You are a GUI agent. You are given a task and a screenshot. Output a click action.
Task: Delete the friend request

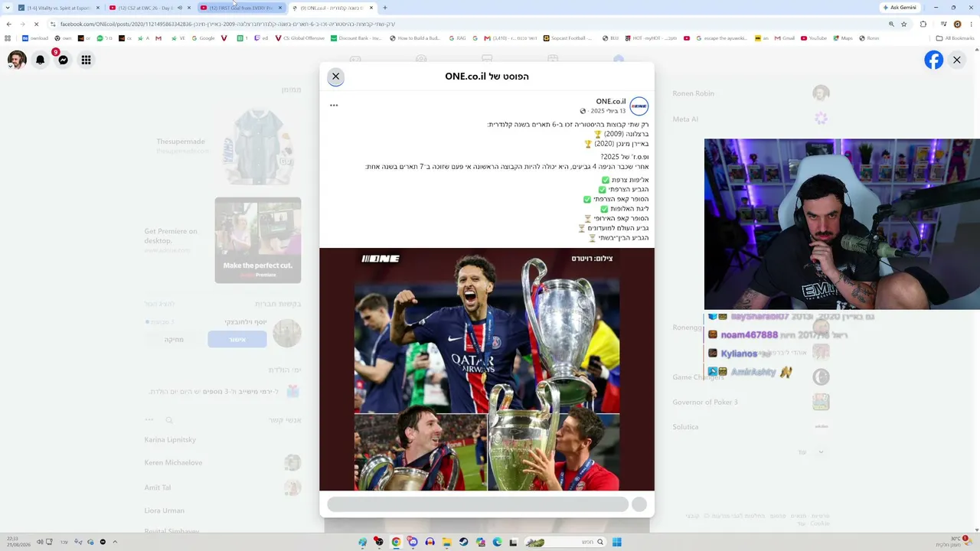[x=174, y=339]
